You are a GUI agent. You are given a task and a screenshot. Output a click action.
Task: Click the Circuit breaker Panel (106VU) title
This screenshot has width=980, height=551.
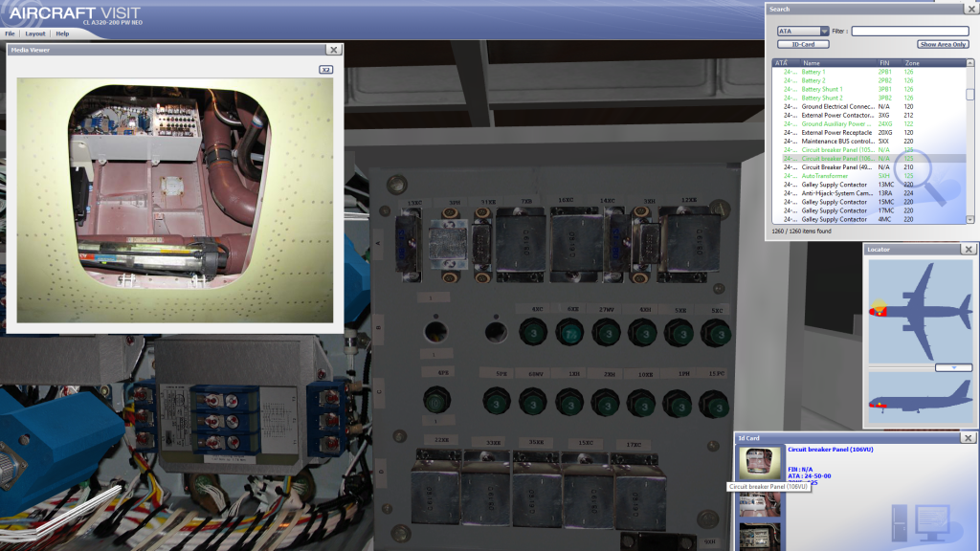click(830, 450)
